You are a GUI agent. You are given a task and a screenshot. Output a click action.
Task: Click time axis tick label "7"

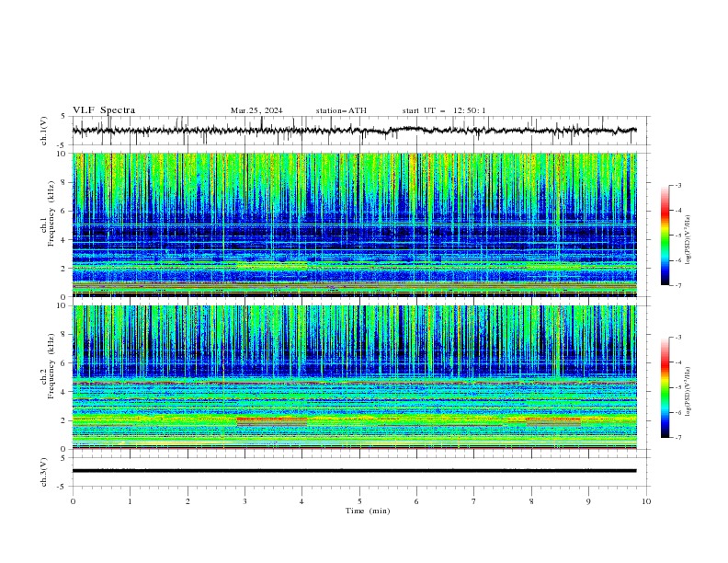point(474,501)
